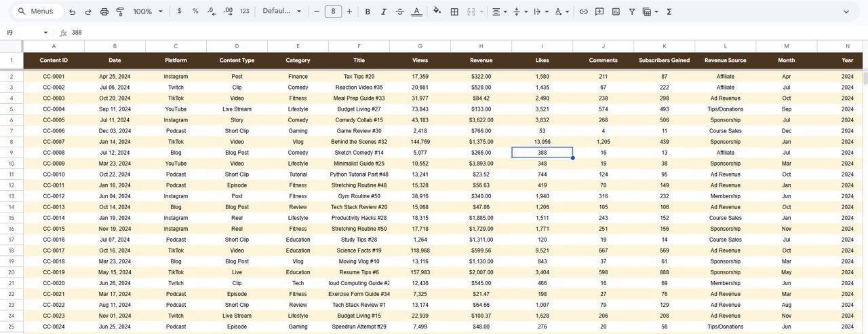Insert a chart using the chart icon
The image size is (868, 334).
pyautogui.click(x=616, y=12)
